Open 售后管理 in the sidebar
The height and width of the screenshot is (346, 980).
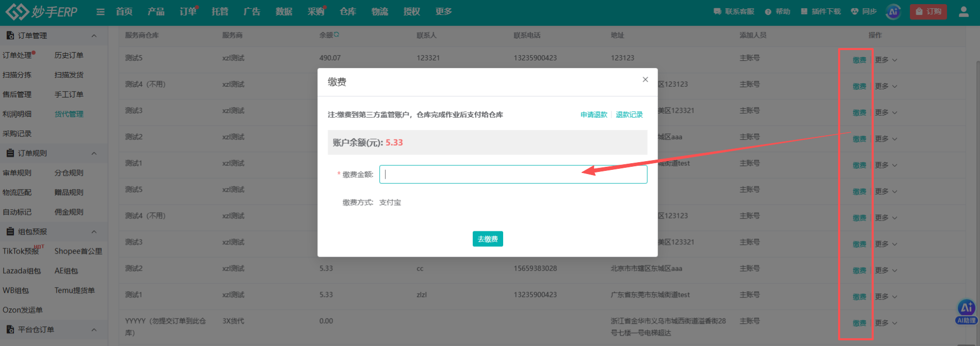tap(17, 95)
